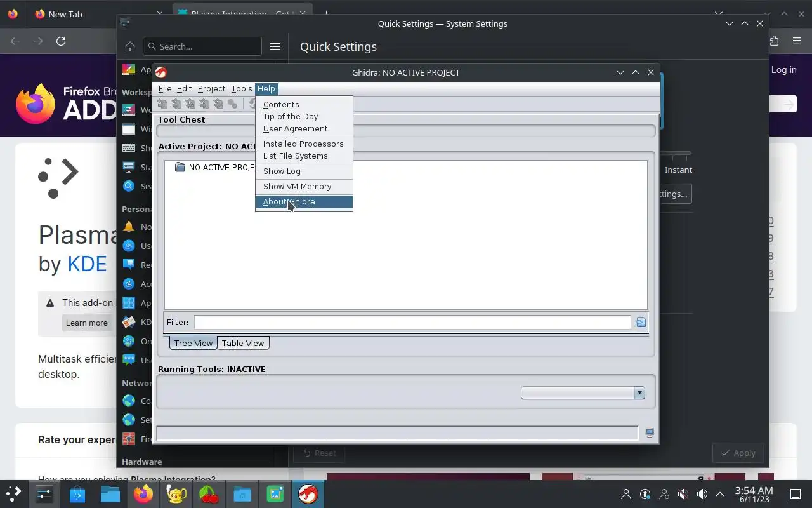This screenshot has height=508, width=812.
Task: Open the KDE application launcher
Action: [x=14, y=493]
